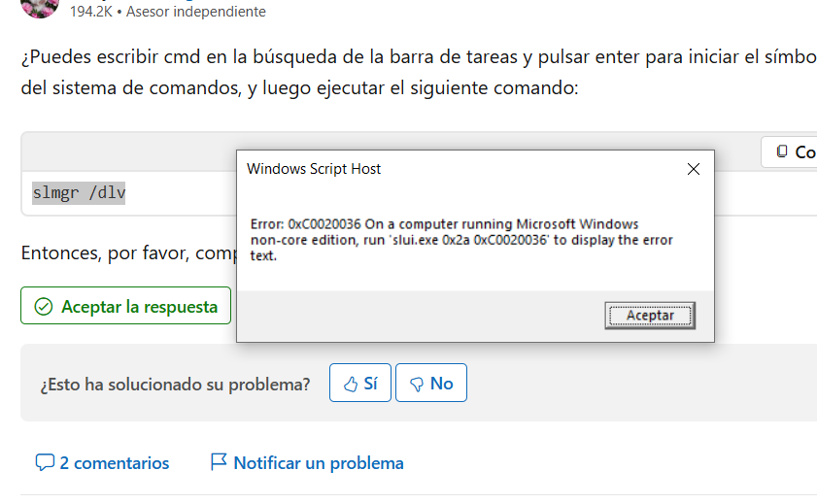Click the Windows Script Host title text
The width and height of the screenshot is (817, 504).
(314, 169)
